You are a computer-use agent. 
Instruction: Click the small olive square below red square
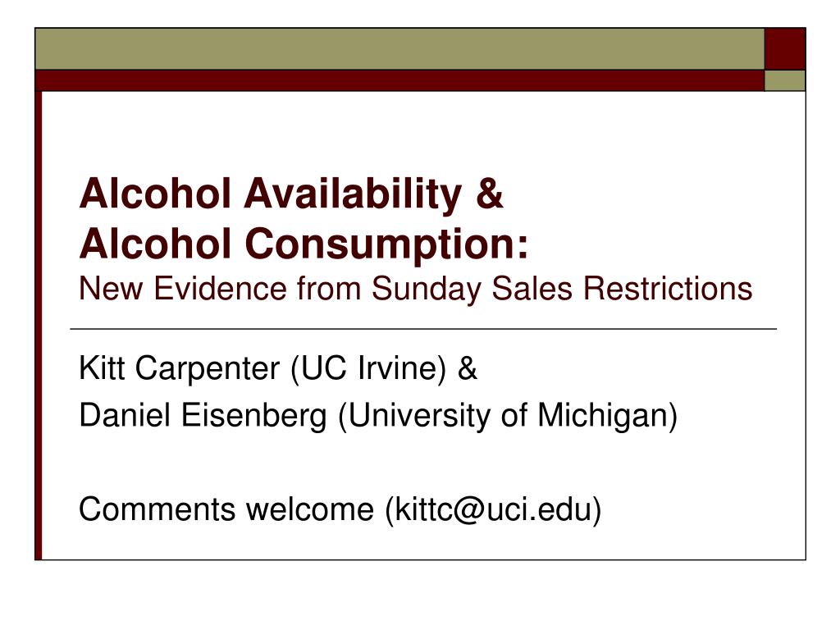coord(785,80)
